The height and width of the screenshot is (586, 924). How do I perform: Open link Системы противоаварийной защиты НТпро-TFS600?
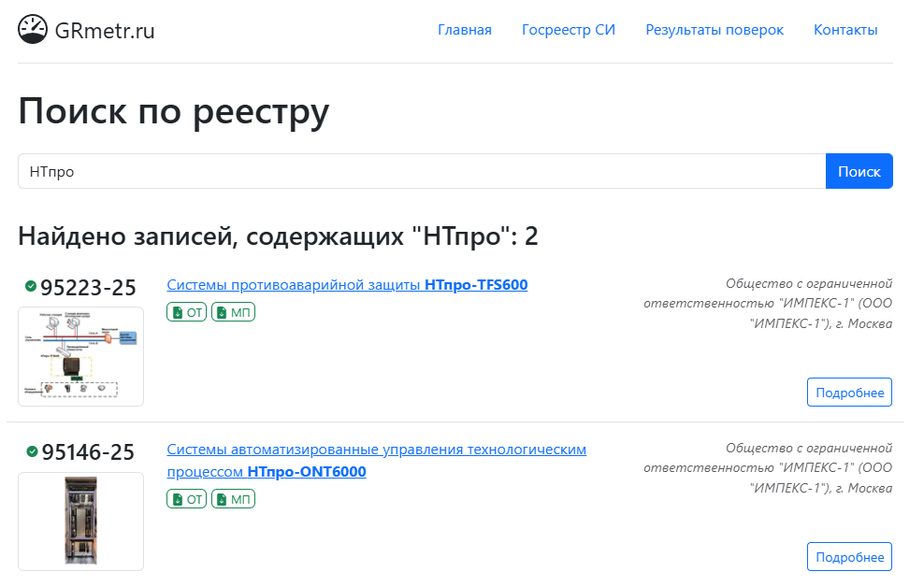347,284
